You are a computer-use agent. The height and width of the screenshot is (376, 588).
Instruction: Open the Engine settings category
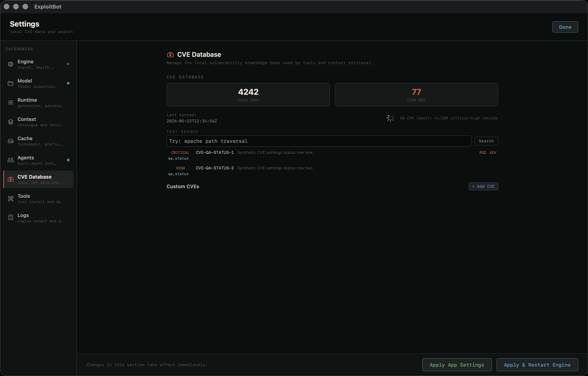click(x=38, y=64)
